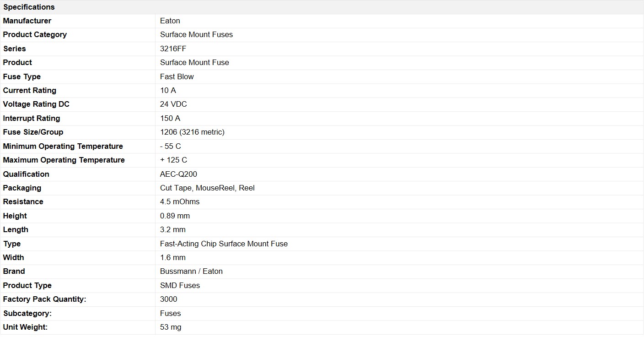This screenshot has width=644, height=337.
Task: Select the Maximum Operating Temperature label
Action: point(64,160)
